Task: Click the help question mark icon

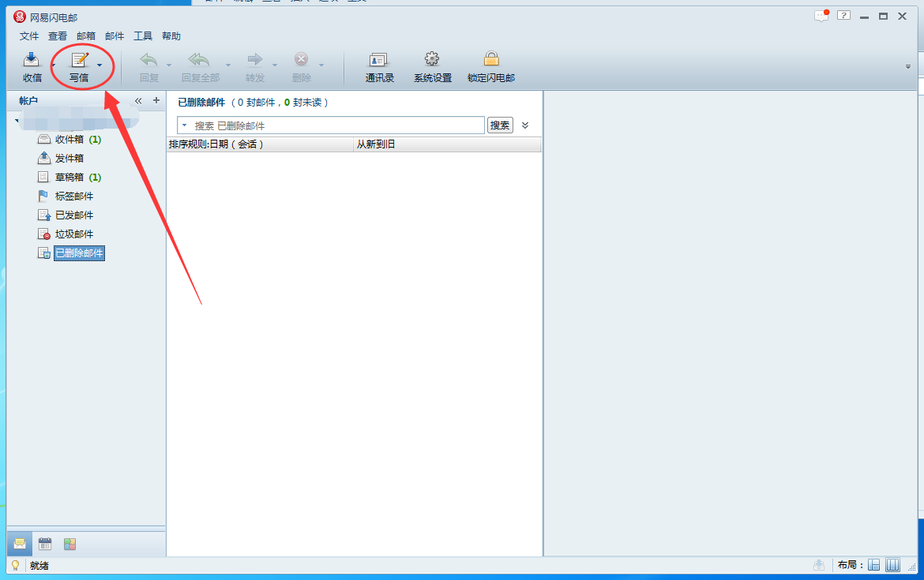Action: click(844, 16)
